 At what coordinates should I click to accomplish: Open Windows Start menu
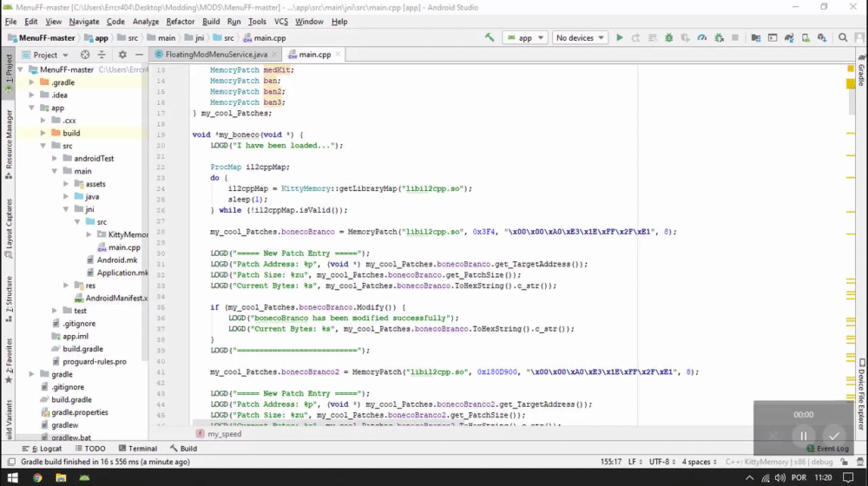[x=12, y=477]
